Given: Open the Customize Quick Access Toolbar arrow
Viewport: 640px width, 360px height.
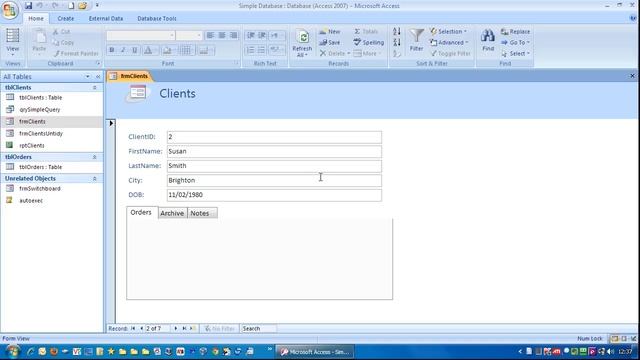Looking at the screenshot, I should click(x=97, y=6).
